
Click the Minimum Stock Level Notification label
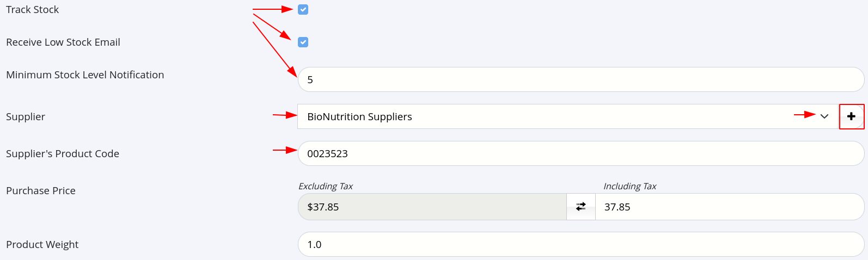click(85, 75)
